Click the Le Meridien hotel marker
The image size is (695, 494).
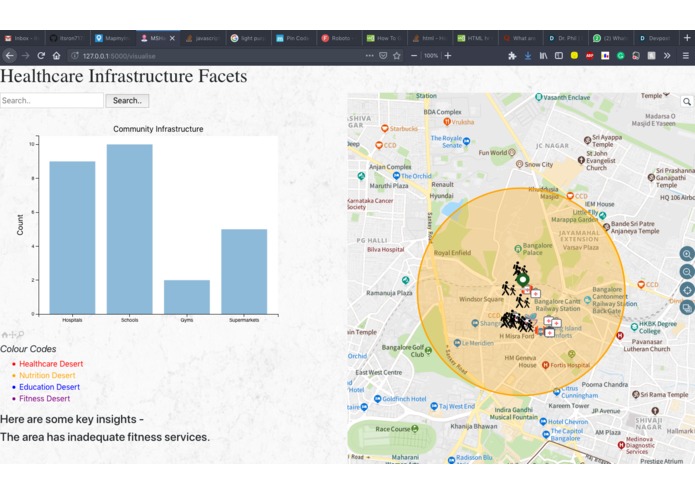pos(457,343)
